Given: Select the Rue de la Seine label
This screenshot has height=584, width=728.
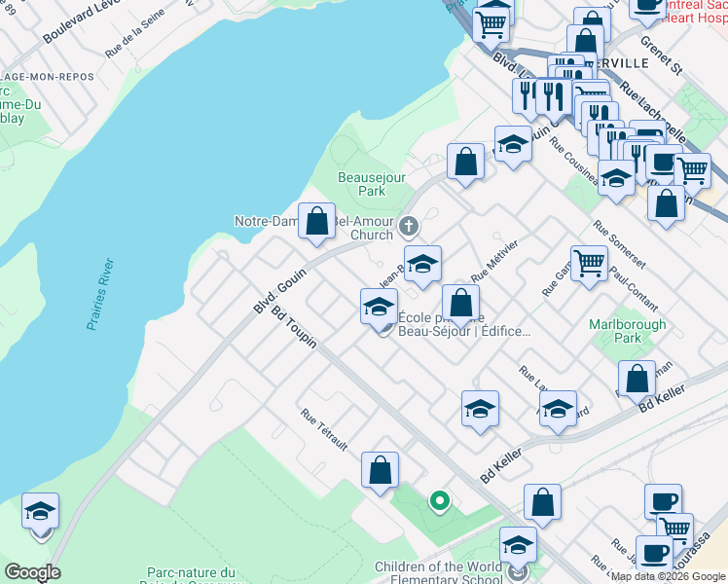Looking at the screenshot, I should 134,33.
